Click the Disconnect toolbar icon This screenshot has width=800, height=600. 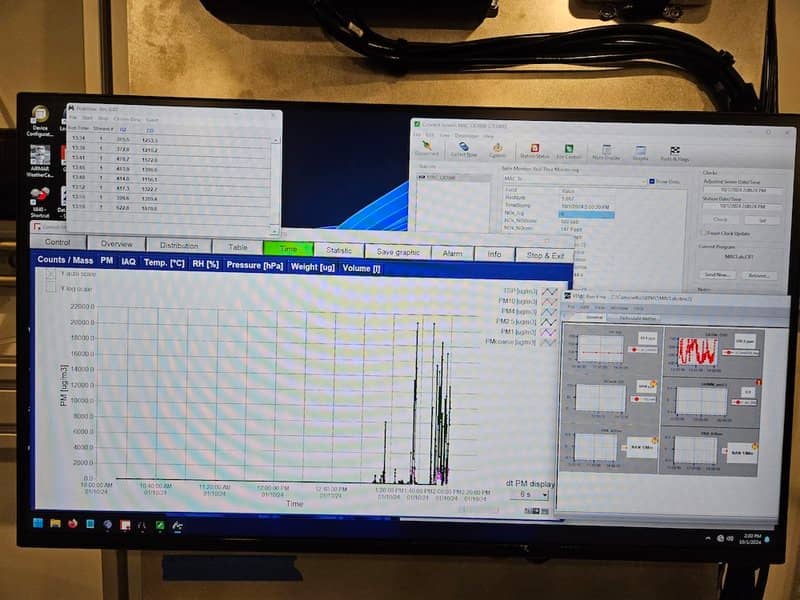tap(427, 150)
